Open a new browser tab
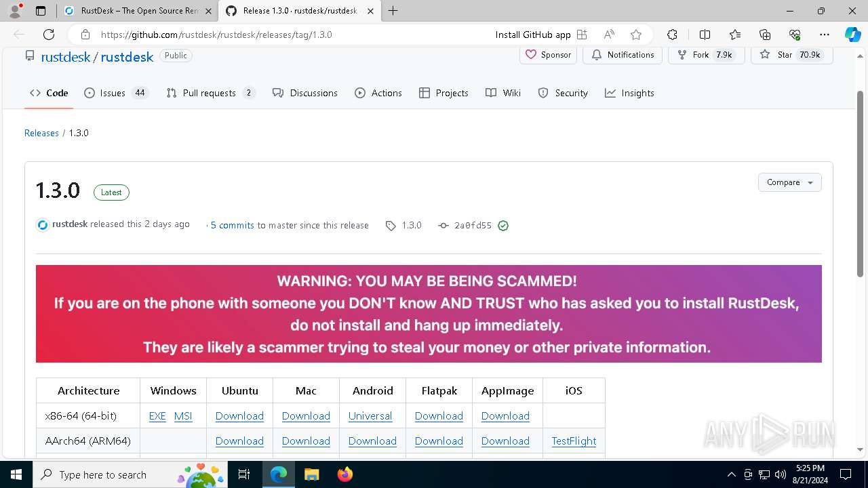The height and width of the screenshot is (488, 868). [x=393, y=11]
